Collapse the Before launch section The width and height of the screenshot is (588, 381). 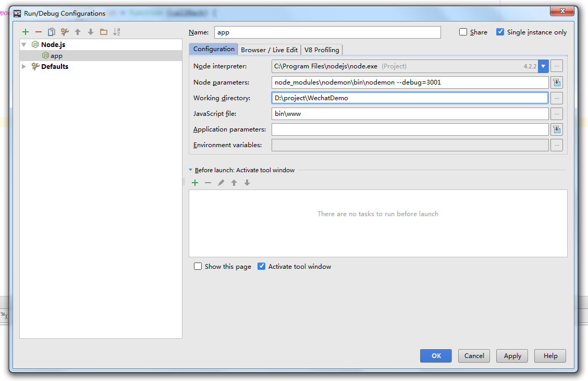tap(191, 170)
